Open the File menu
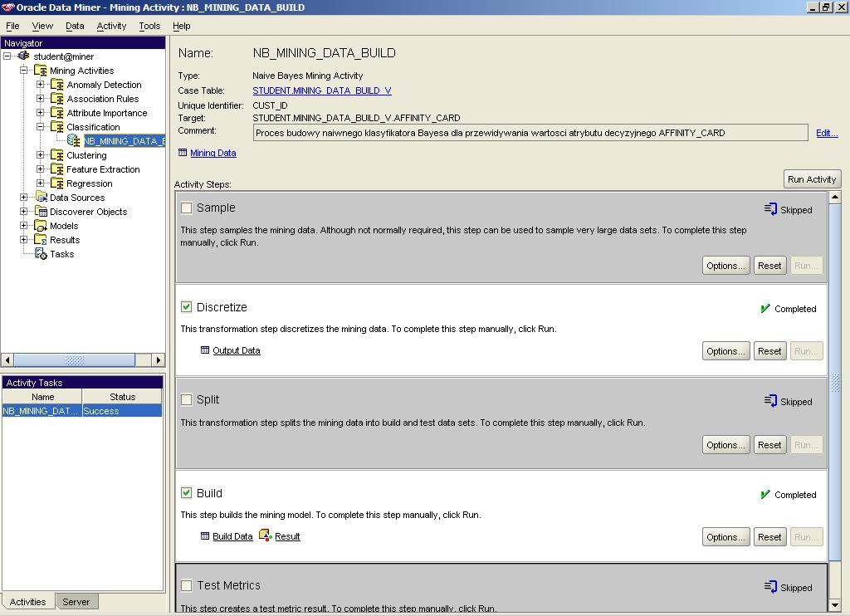The height and width of the screenshot is (616, 850). [x=12, y=26]
